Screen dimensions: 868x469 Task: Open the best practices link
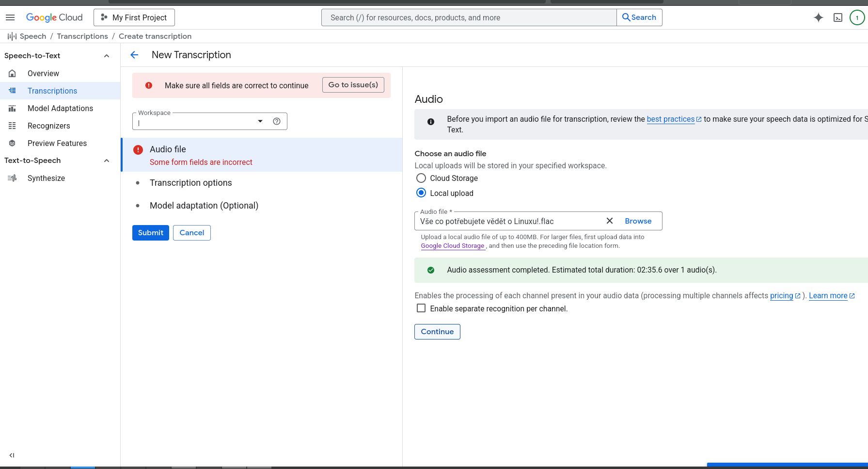point(670,119)
